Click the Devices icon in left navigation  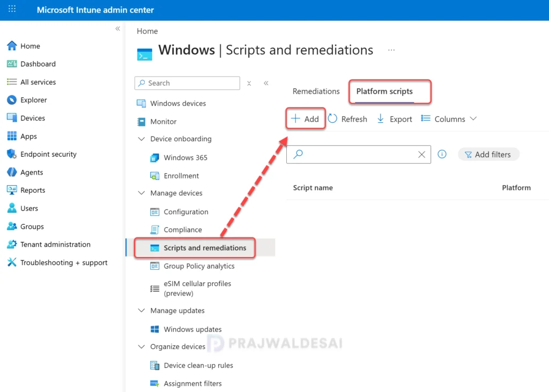[12, 118]
